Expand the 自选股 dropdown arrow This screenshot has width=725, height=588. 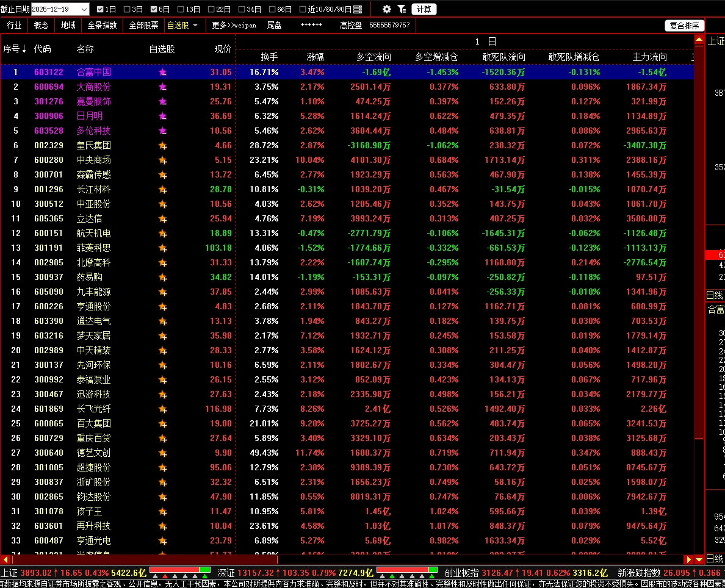(x=195, y=25)
